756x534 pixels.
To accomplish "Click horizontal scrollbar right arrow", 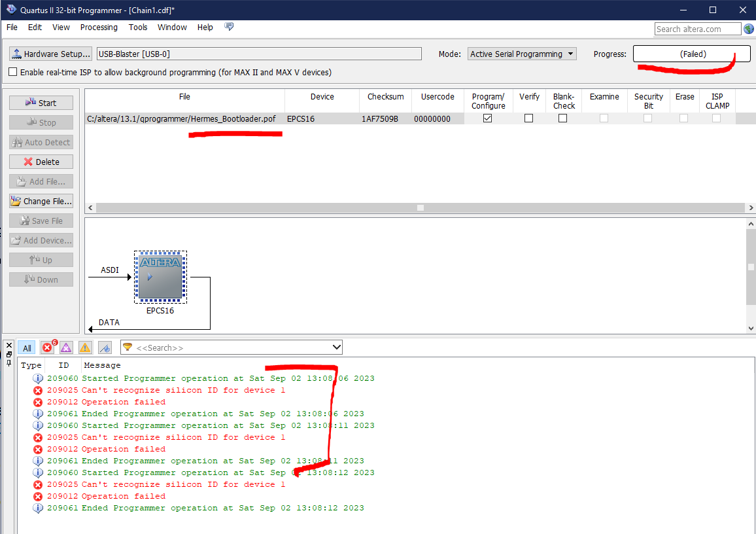I will pos(751,208).
